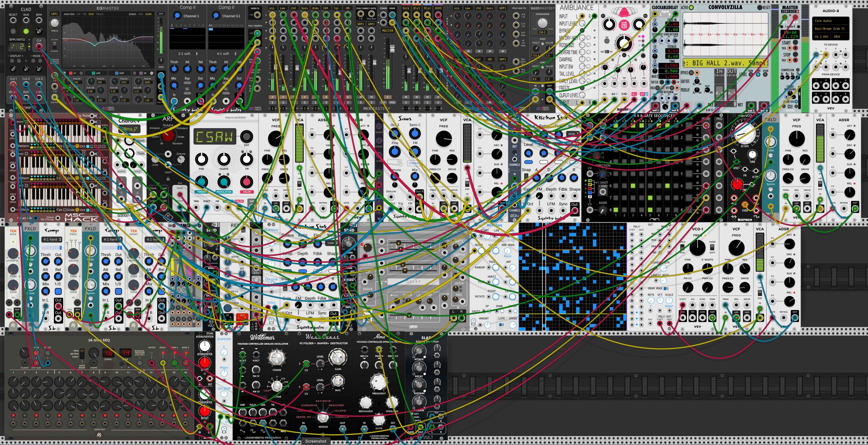Click the BIG HALL 2.wav file display
868x445 pixels.
[x=725, y=63]
